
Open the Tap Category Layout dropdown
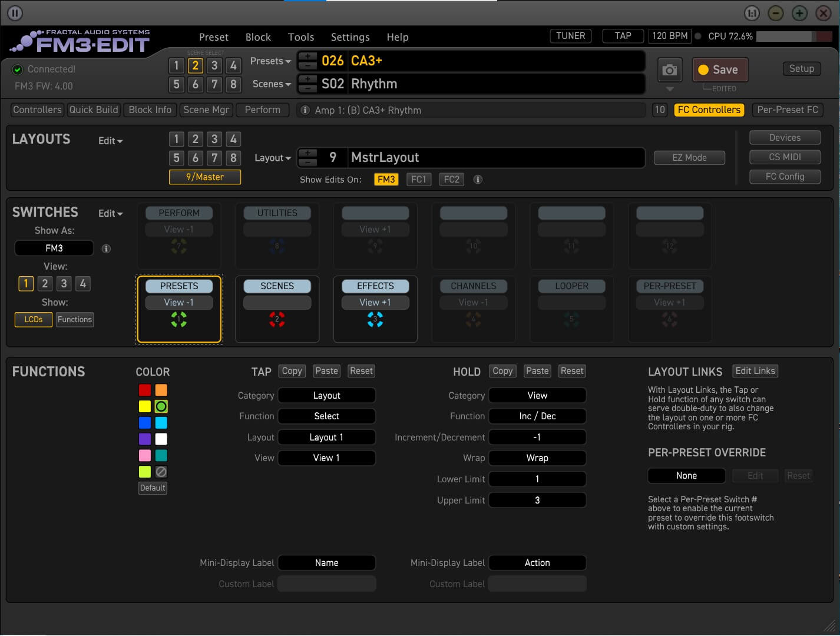(326, 396)
